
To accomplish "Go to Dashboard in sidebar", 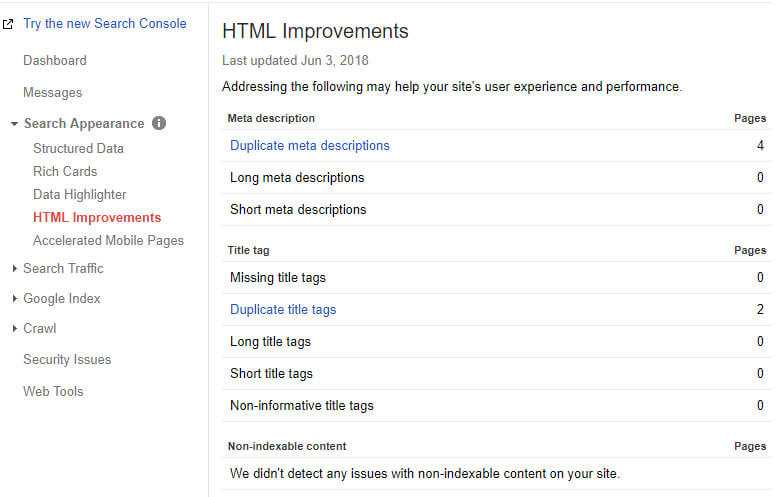I will (55, 60).
